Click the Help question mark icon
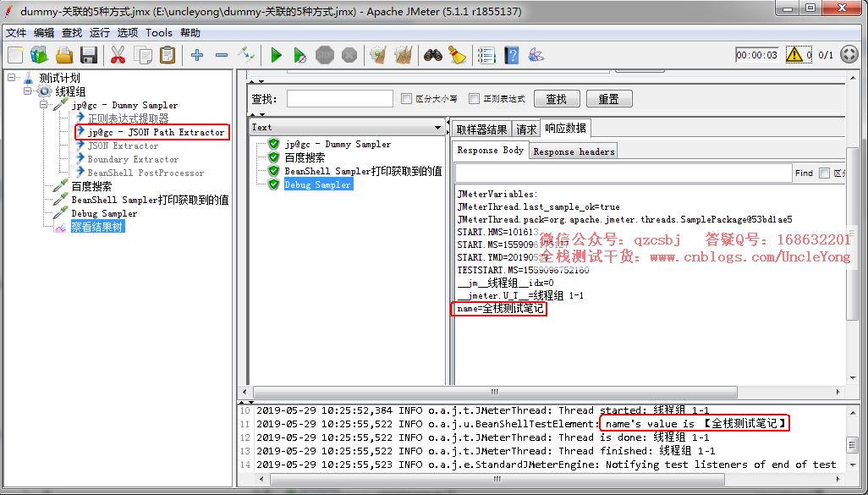The height and width of the screenshot is (495, 868). tap(512, 55)
